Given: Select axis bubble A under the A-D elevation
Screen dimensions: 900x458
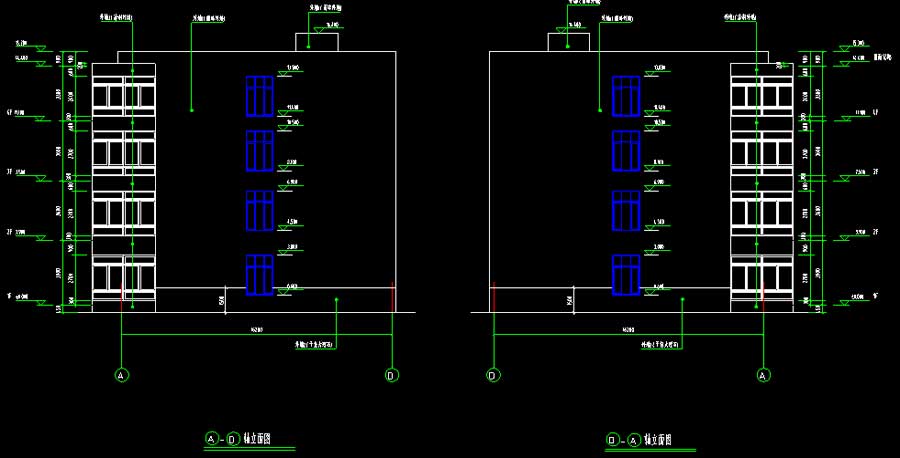Looking at the screenshot, I should [x=121, y=375].
